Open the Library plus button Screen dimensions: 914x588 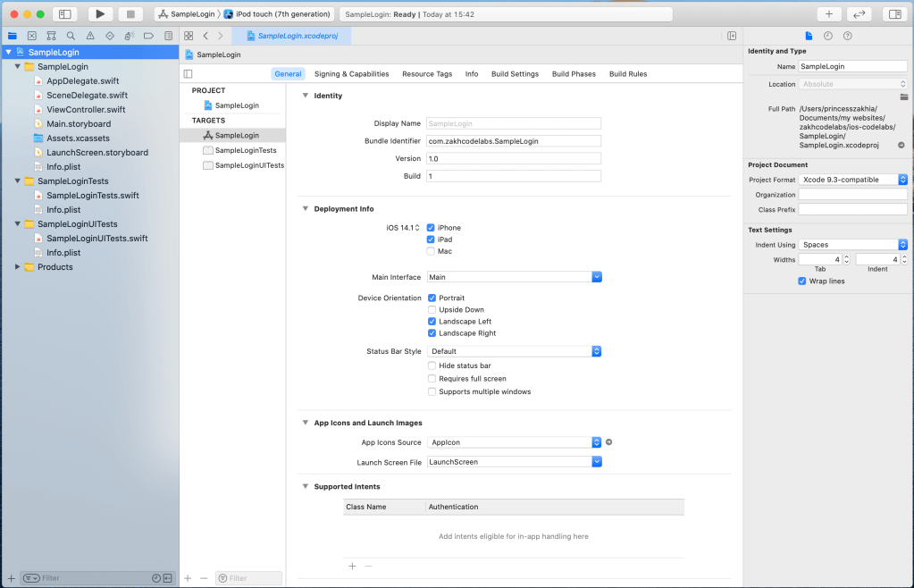(x=829, y=14)
